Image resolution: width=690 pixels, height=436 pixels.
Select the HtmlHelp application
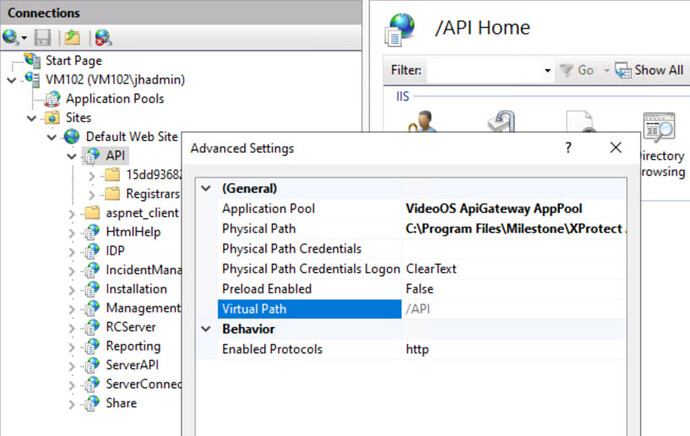133,232
